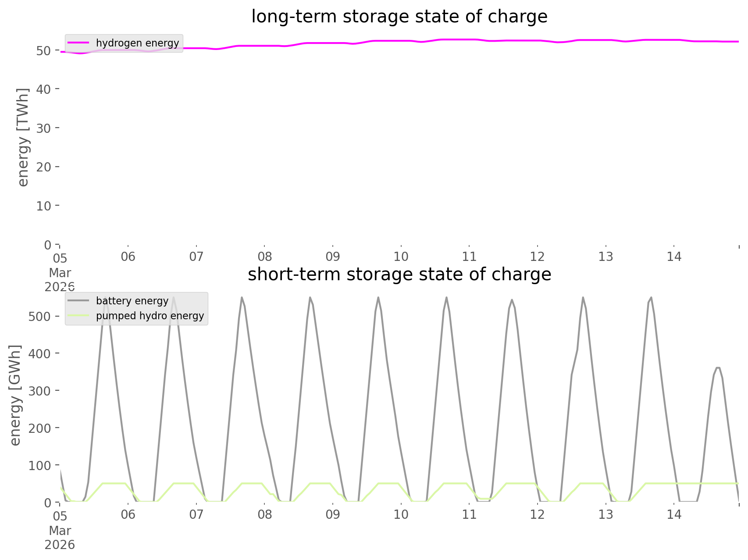Image resolution: width=748 pixels, height=560 pixels.
Task: Select the 'hydrogen energy' legend label
Action: point(137,43)
